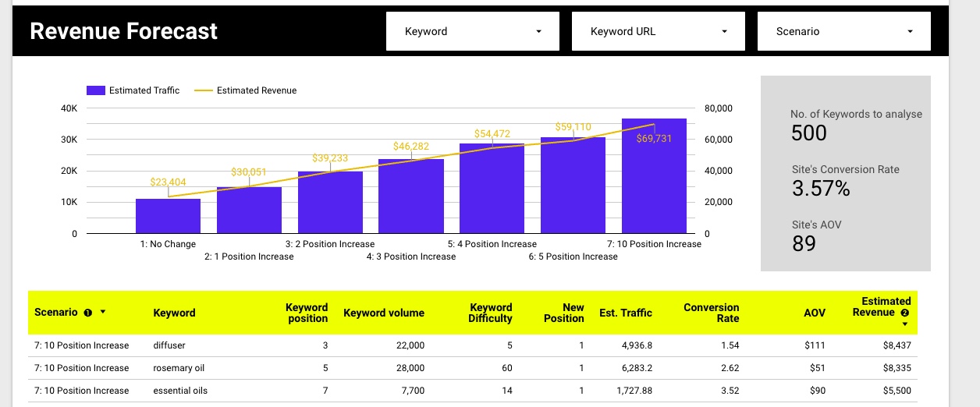
Task: Click the sort badge 1 next to Scenario
Action: pyautogui.click(x=87, y=313)
